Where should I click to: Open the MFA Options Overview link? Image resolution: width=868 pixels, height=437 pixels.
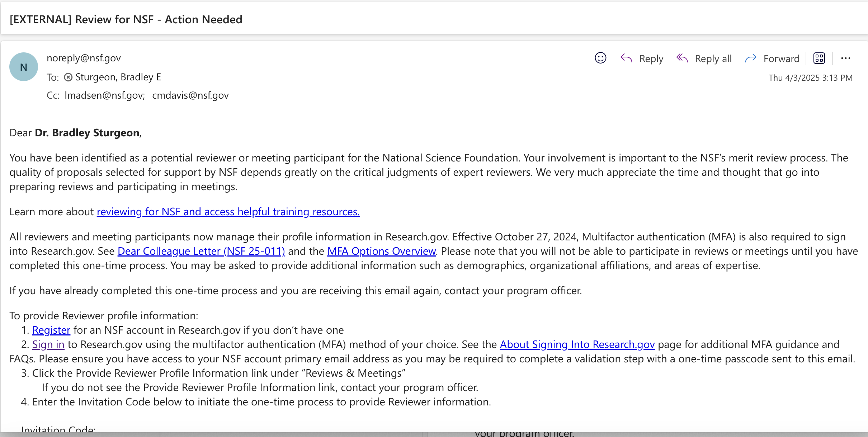381,251
